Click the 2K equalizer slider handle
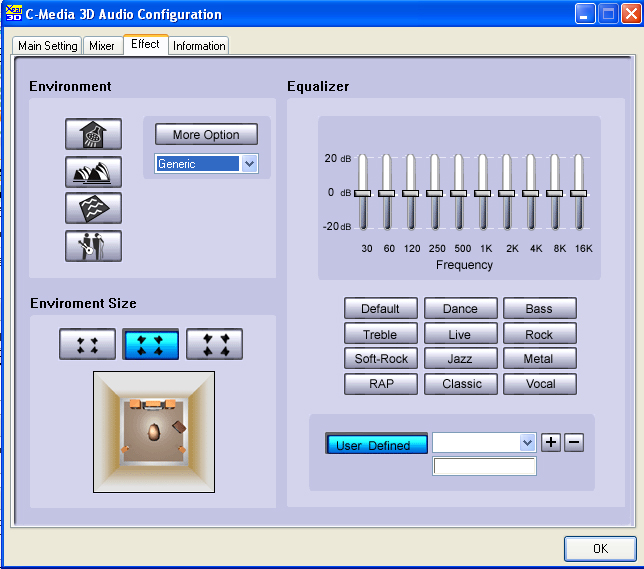The width and height of the screenshot is (644, 569). [506, 193]
